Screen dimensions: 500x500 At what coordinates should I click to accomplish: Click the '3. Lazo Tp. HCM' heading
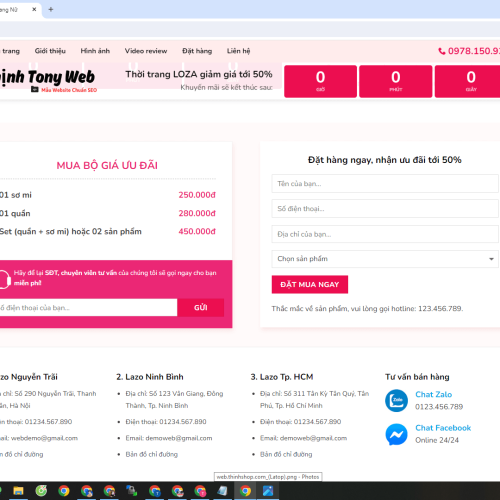coord(282,377)
